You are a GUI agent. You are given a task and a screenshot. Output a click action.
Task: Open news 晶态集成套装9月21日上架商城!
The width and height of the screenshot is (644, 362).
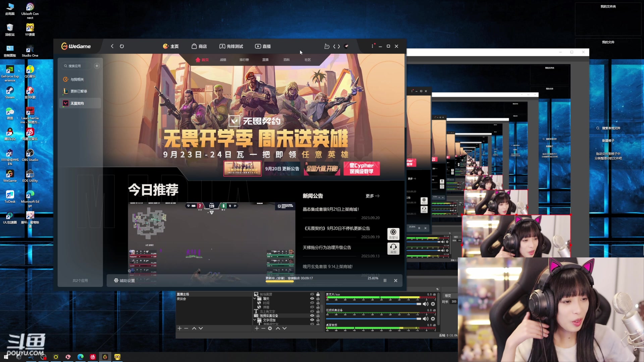tap(331, 209)
